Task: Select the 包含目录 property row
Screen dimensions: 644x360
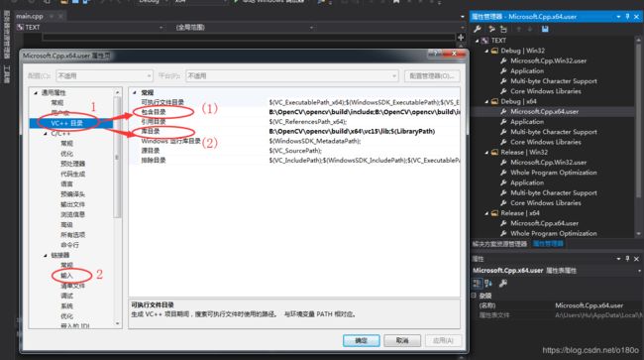Action: (294, 112)
